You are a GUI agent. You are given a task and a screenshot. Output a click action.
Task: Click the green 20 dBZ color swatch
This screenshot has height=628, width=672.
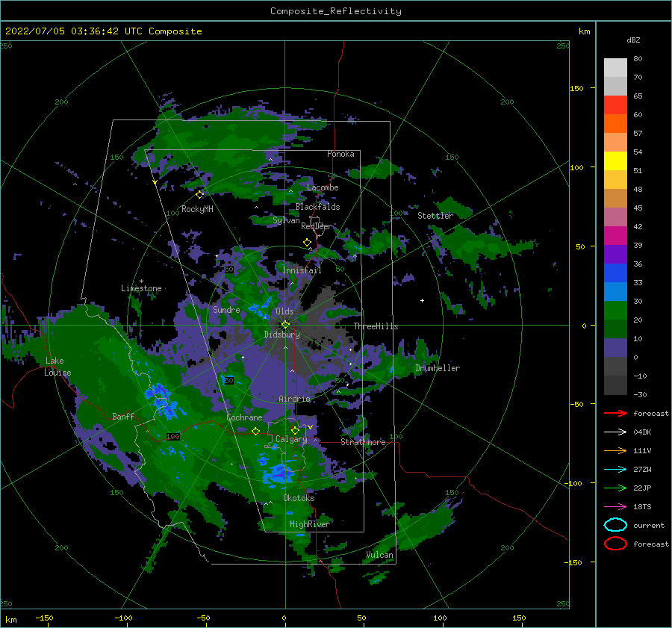pyautogui.click(x=615, y=311)
